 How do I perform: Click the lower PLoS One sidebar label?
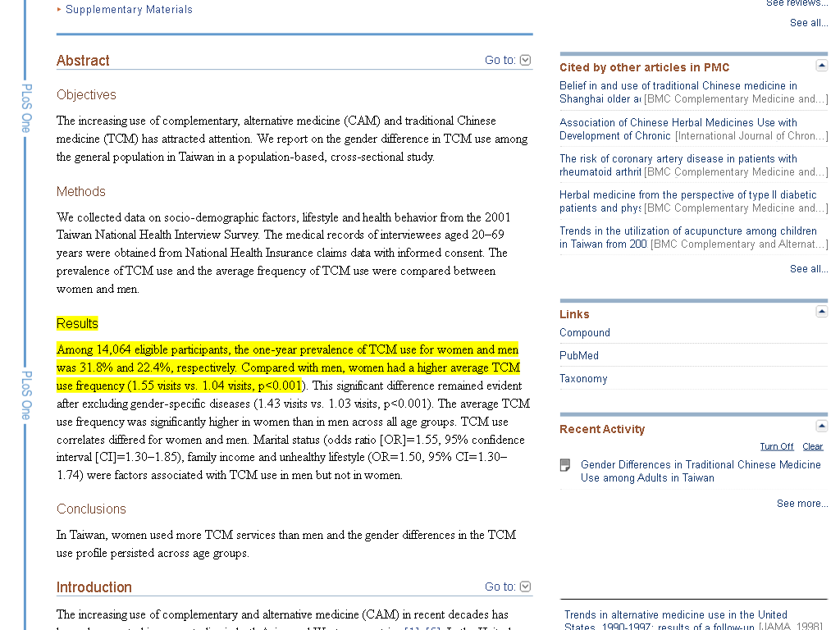[26, 395]
